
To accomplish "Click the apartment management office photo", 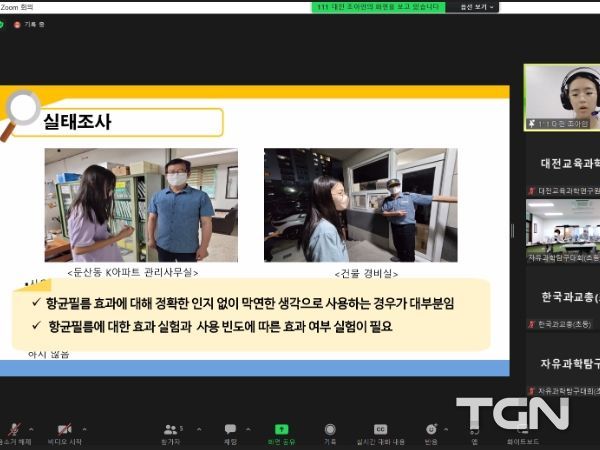I will [x=141, y=205].
